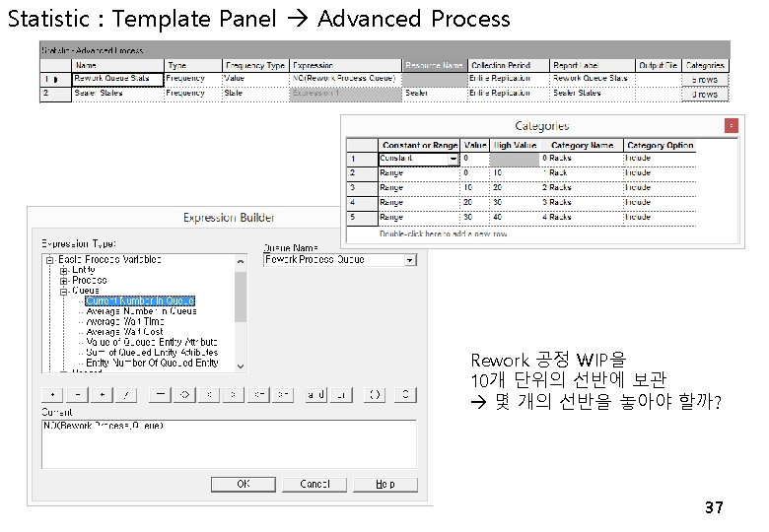Collapse the Queue tree node
This screenshot has height=532, width=769.
point(63,291)
